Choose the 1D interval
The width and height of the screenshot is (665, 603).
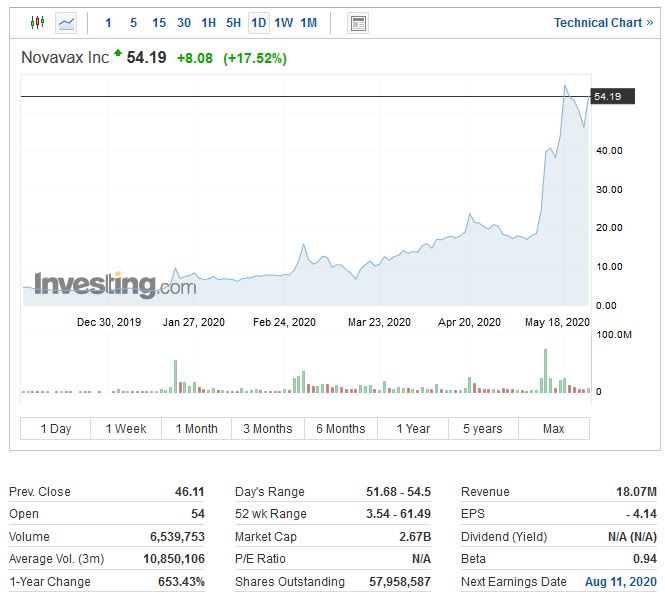pos(258,22)
